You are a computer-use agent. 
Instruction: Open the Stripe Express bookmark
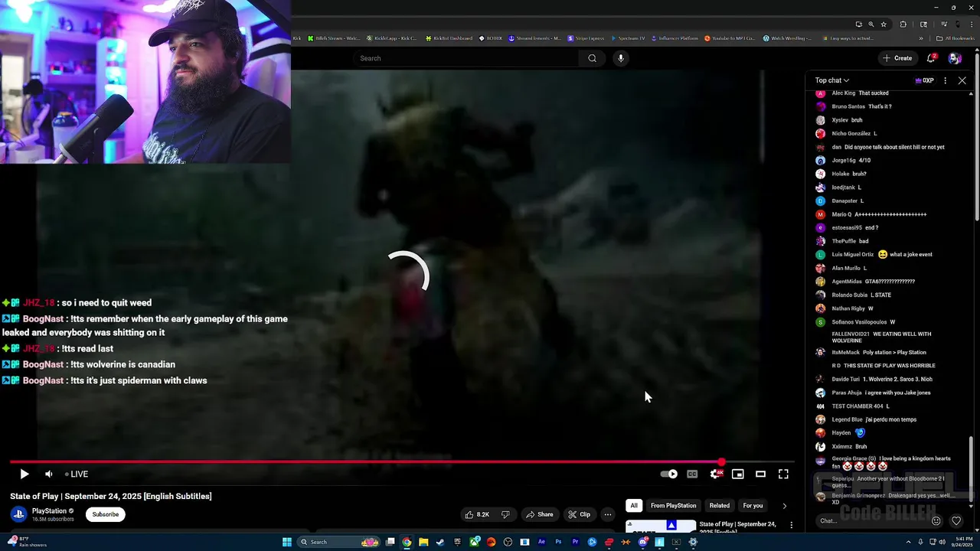pos(586,38)
